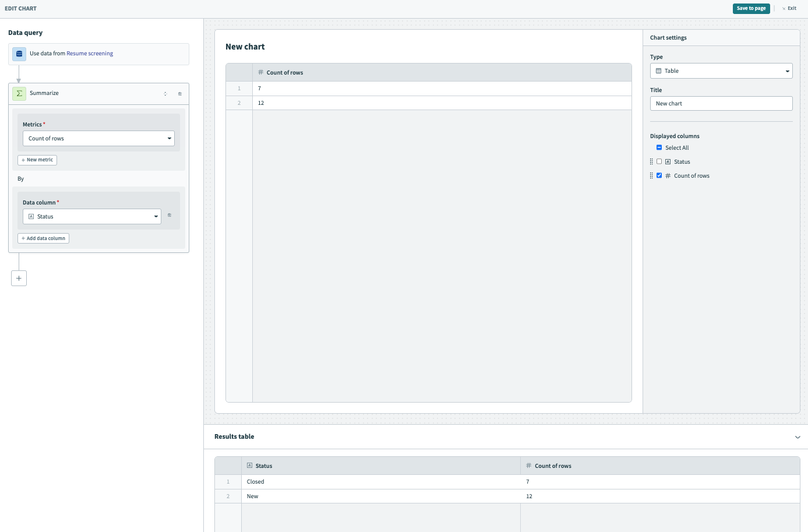808x532 pixels.
Task: Click the refresh icon in Summarize header
Action: point(165,94)
